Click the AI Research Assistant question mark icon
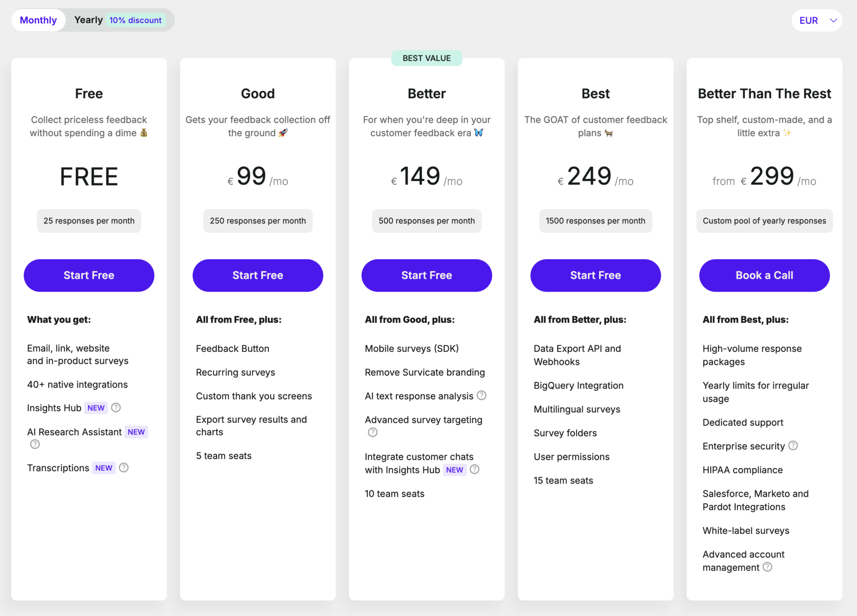 (x=35, y=444)
